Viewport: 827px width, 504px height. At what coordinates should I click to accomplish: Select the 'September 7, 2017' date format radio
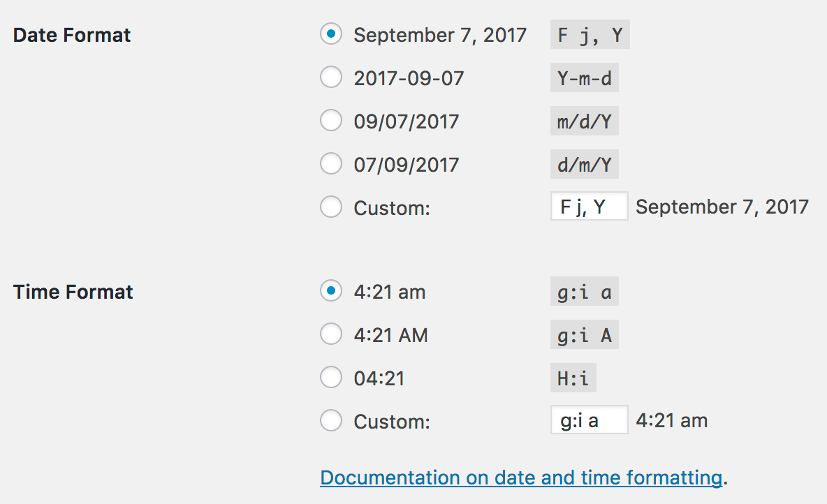tap(331, 34)
